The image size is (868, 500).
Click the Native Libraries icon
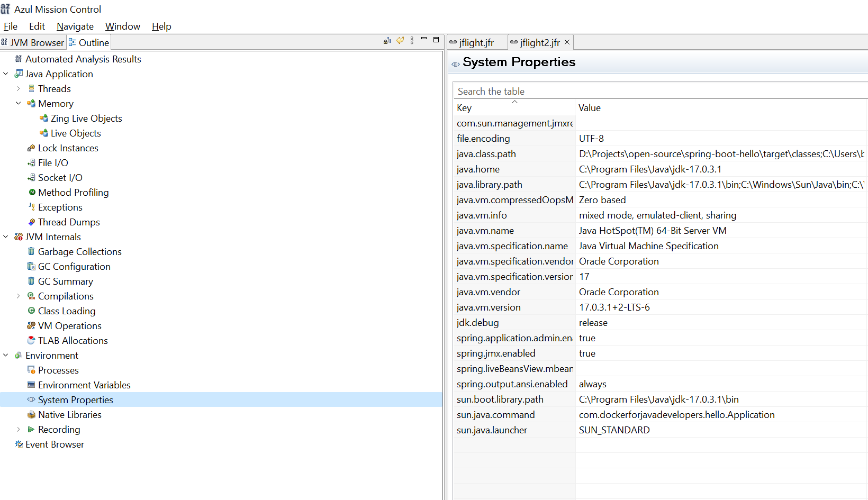point(31,414)
